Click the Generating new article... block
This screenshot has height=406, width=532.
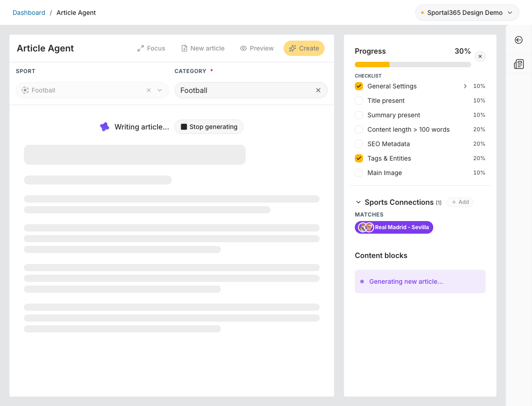point(420,281)
